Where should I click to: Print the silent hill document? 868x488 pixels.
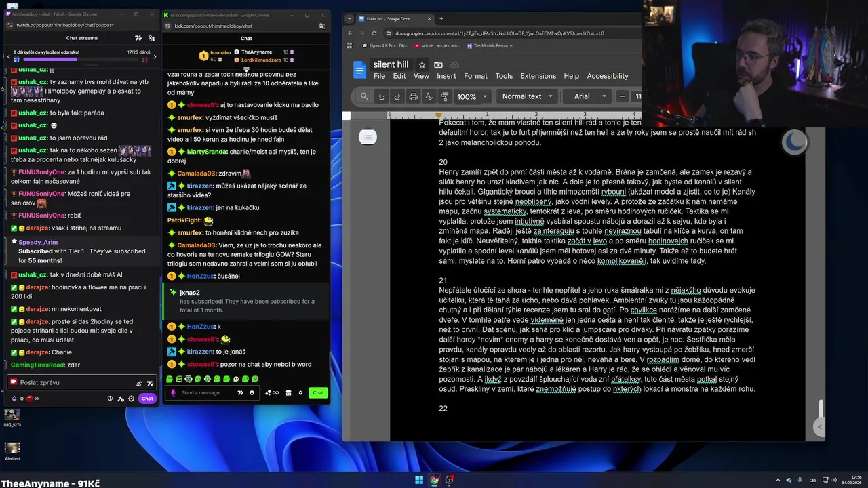coord(413,96)
